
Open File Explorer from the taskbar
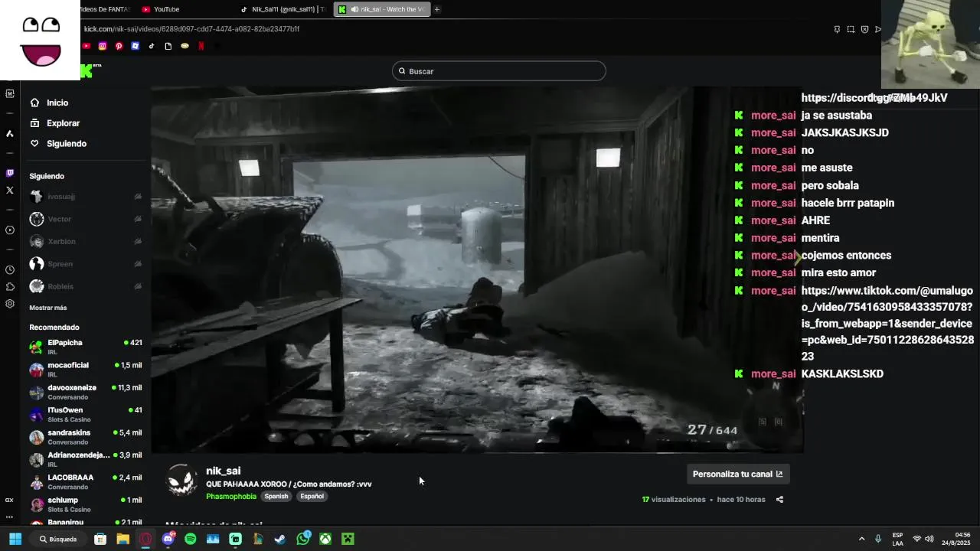122,539
